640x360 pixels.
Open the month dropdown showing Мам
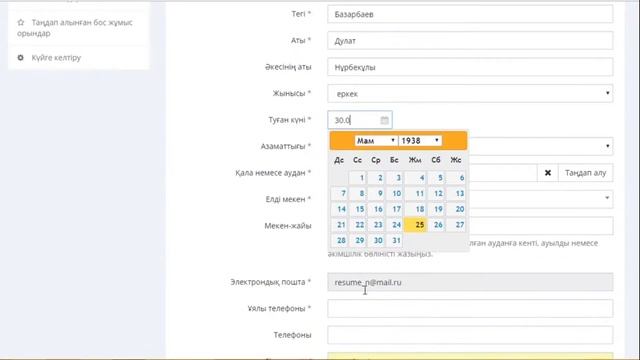376,140
